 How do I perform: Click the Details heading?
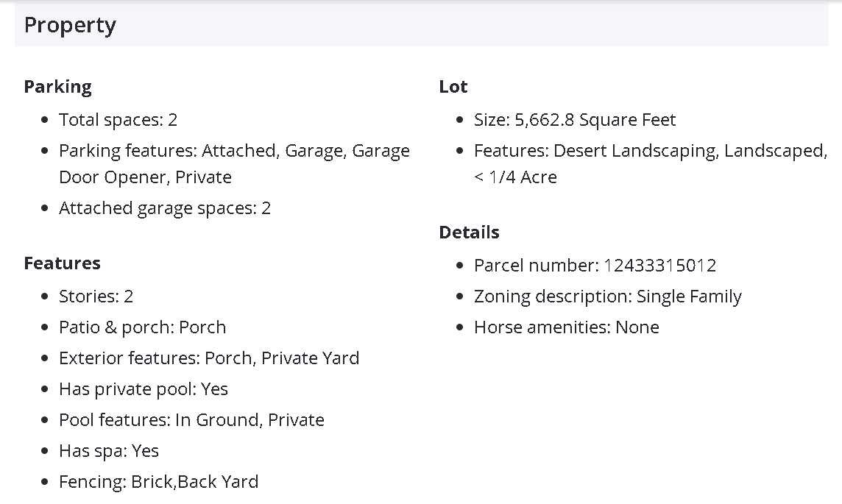[469, 233]
